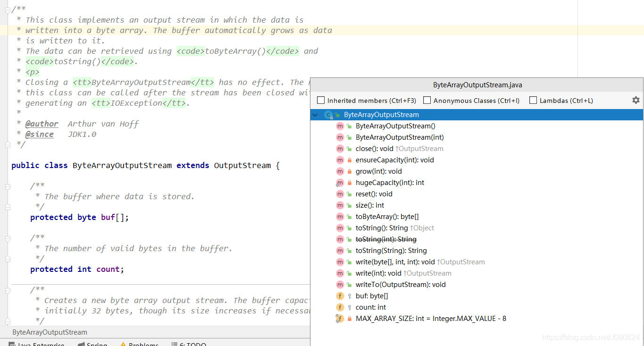
Task: Open the 6: TODO tool window tab
Action: [x=189, y=344]
